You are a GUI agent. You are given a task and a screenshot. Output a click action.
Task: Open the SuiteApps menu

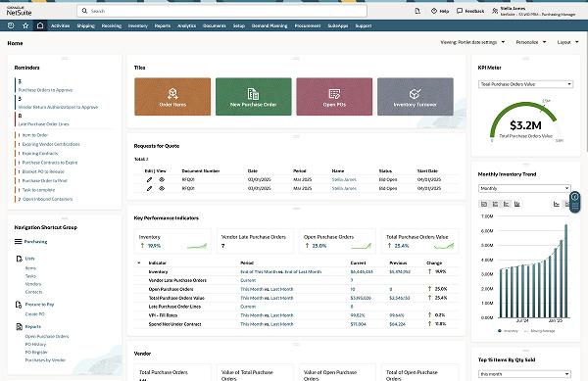pyautogui.click(x=338, y=25)
